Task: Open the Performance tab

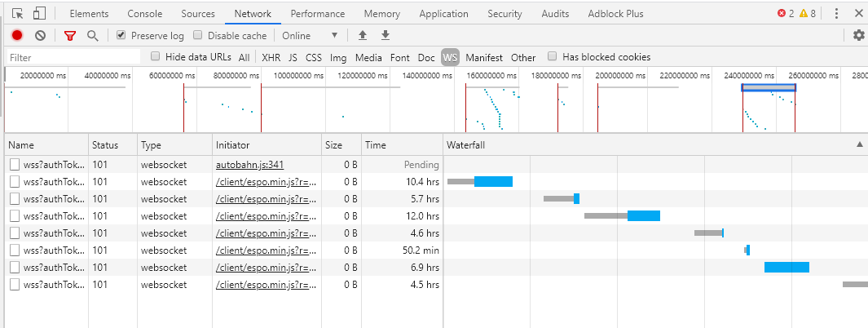Action: (x=317, y=14)
